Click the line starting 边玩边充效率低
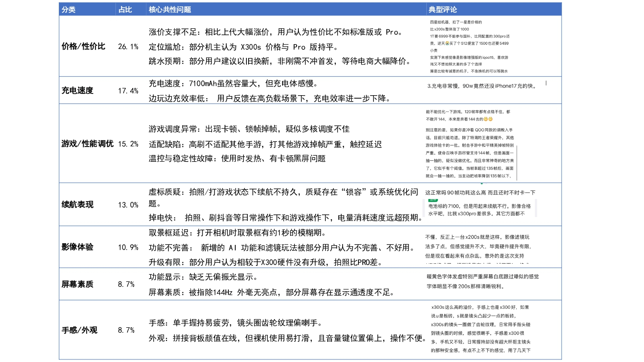Image resolution: width=644 pixels, height=362 pixels. (x=270, y=99)
